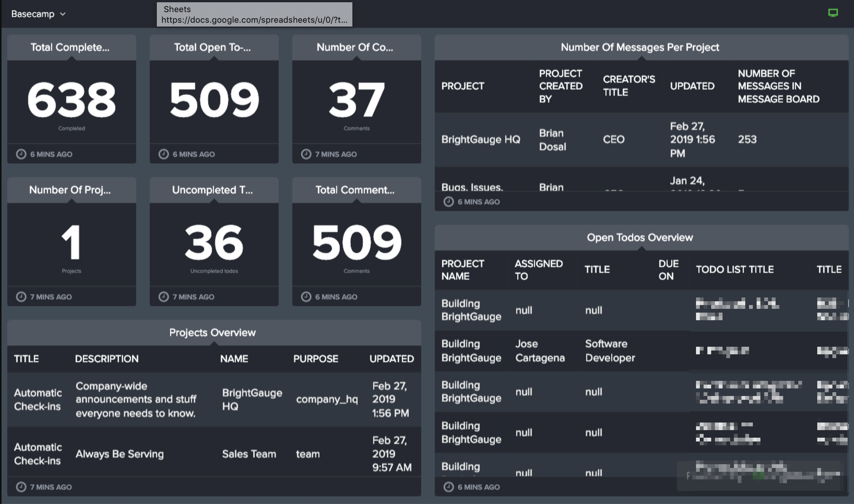Sort by UPDATED column in Projects Overview
This screenshot has height=504, width=854.
pos(392,358)
